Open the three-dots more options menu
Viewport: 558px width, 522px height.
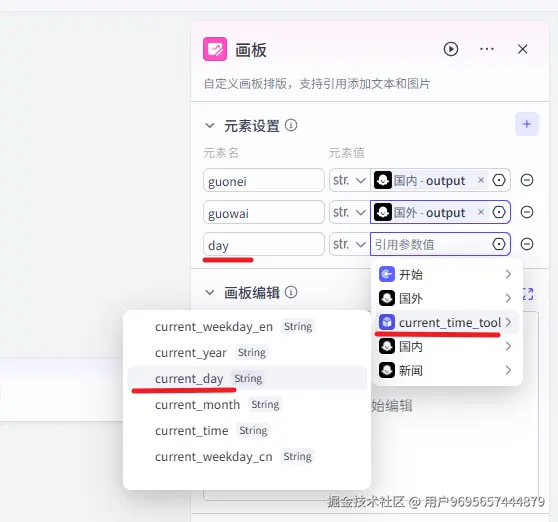click(x=486, y=49)
